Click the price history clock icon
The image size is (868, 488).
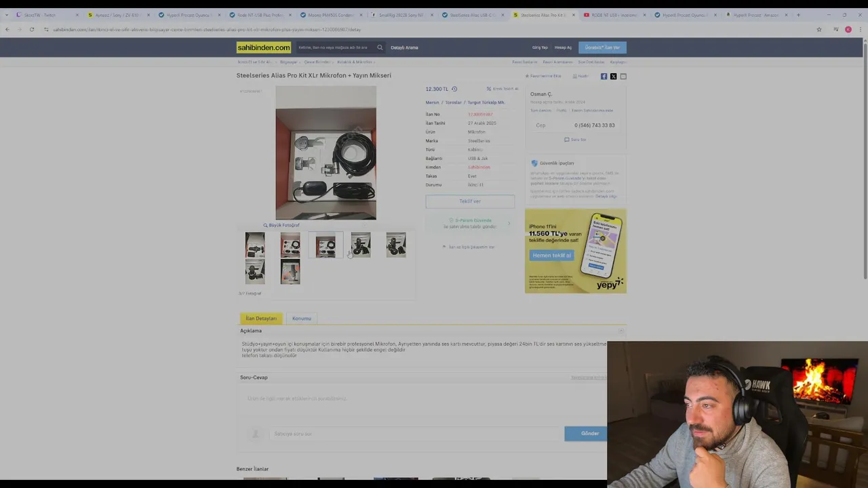pos(454,89)
